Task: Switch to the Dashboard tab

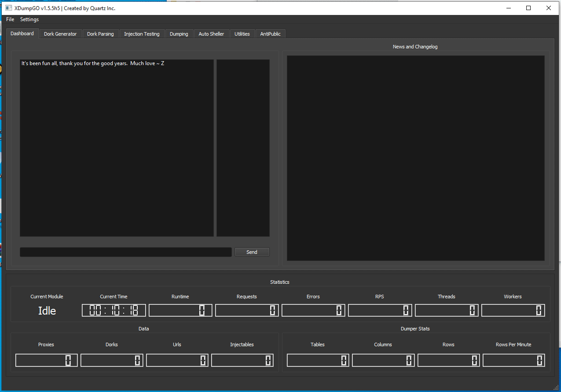Action: coord(22,33)
